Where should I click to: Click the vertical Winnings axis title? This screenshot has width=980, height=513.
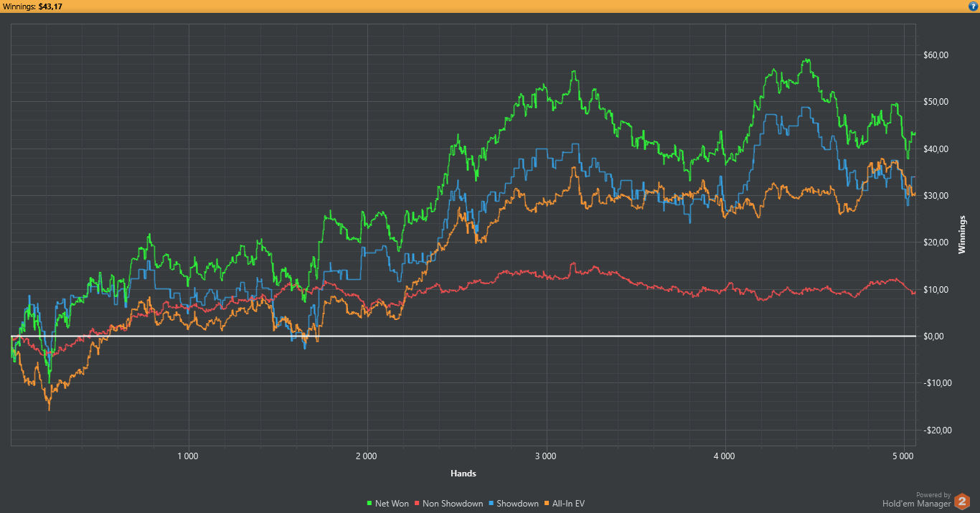click(963, 235)
